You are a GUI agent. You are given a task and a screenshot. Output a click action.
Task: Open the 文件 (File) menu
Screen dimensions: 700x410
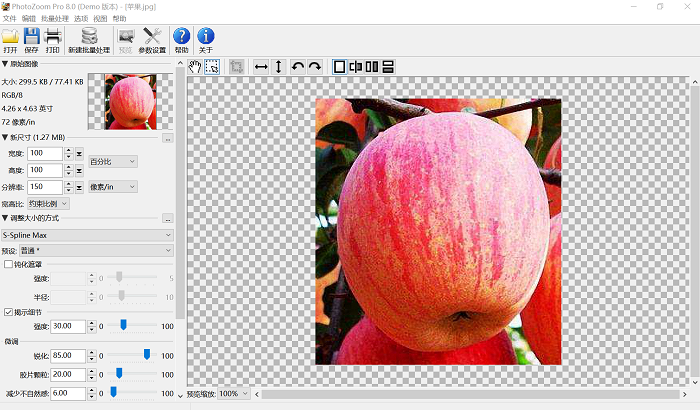9,19
